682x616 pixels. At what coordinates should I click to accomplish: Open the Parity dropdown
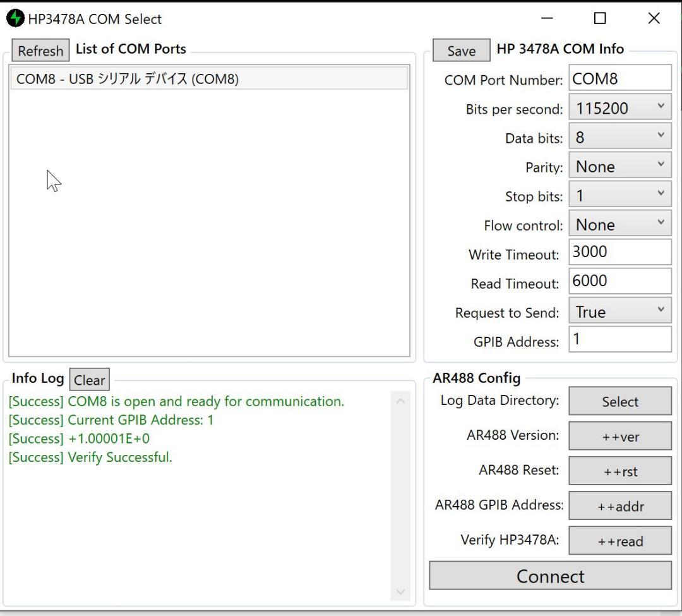[619, 166]
